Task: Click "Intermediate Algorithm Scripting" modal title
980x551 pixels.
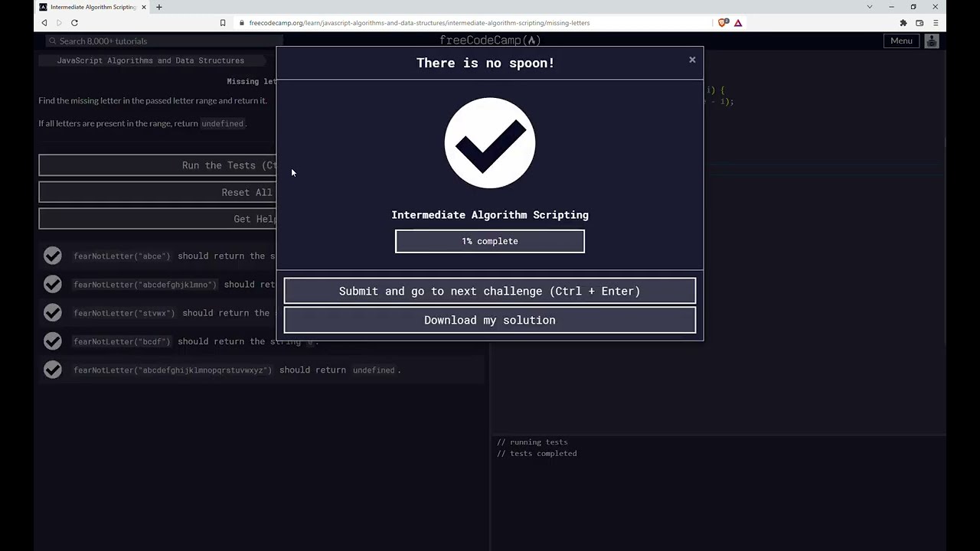Action: click(x=490, y=215)
